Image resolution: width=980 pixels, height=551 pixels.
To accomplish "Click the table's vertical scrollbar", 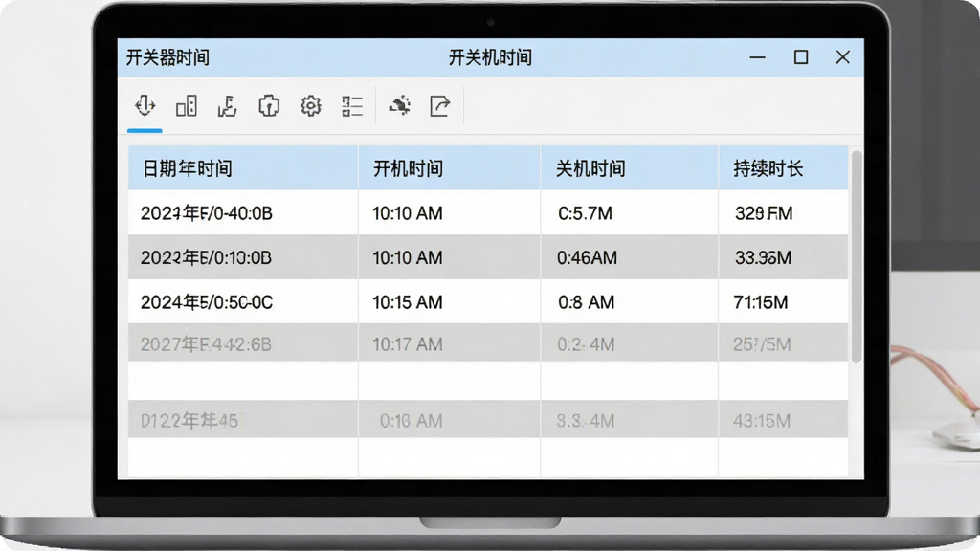I will tap(857, 256).
